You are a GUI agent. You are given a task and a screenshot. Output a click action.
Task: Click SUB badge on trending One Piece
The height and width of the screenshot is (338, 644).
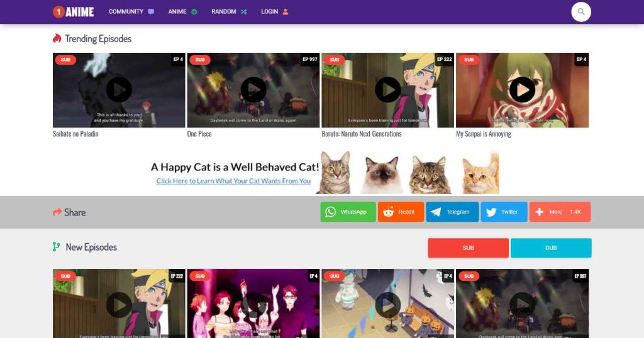coord(200,60)
